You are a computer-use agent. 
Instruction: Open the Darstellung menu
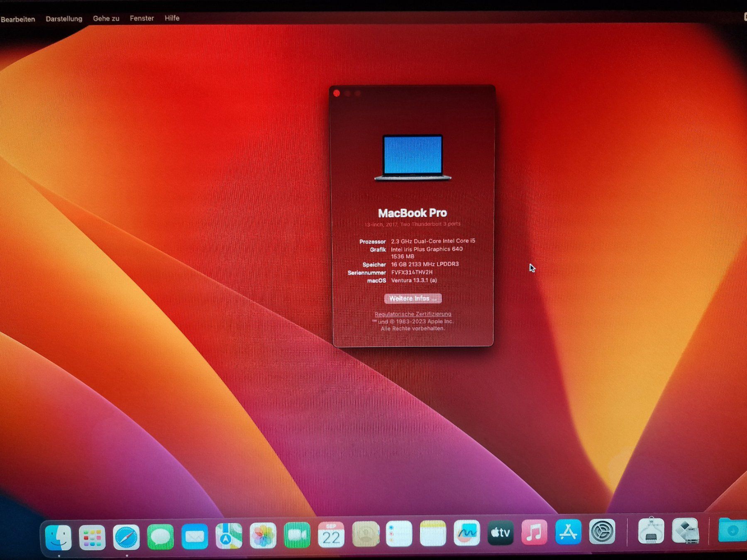point(64,19)
